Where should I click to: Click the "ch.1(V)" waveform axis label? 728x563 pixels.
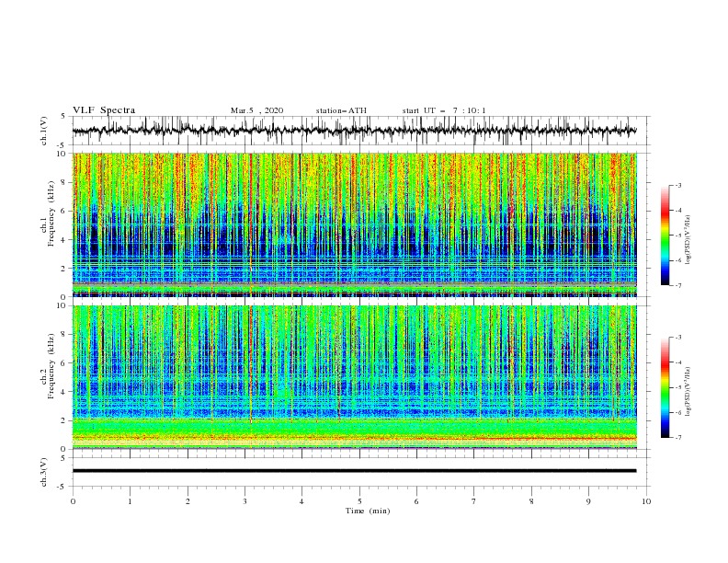(44, 131)
